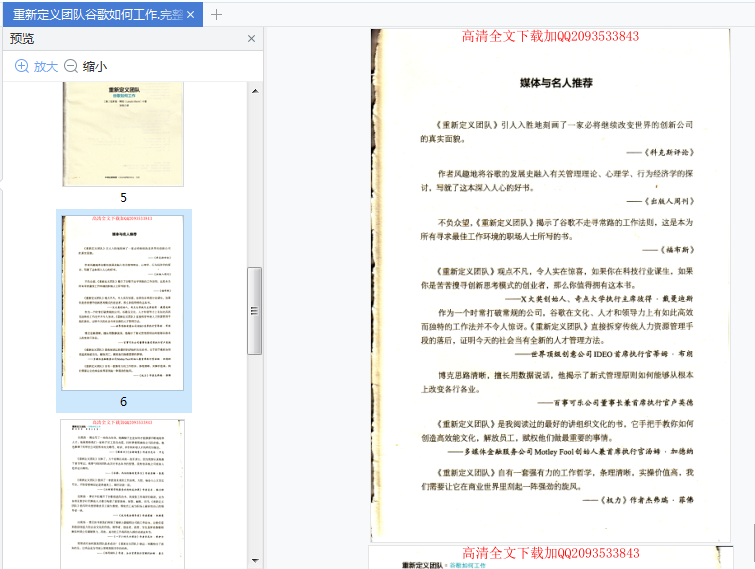Close the 重新定义团队 document tab
Image resolution: width=755 pixels, height=569 pixels.
pos(191,14)
